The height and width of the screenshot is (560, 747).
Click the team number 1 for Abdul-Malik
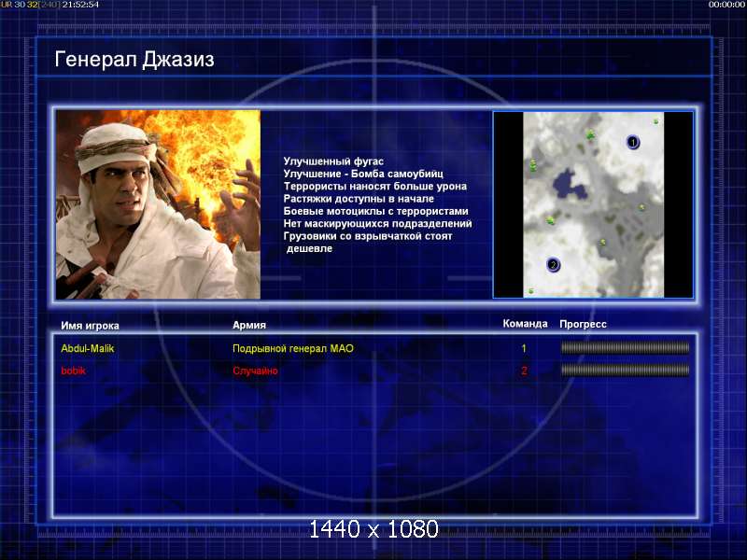tap(524, 348)
